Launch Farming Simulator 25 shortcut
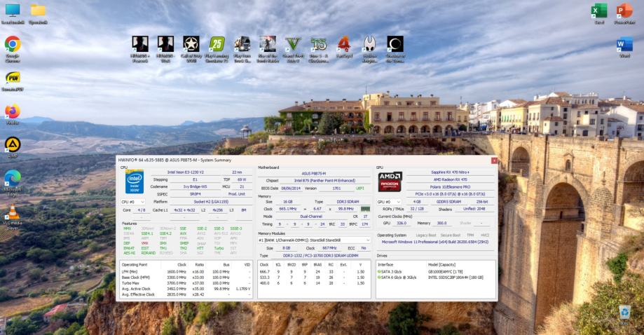Screen dimensions: 644x335 [217, 45]
